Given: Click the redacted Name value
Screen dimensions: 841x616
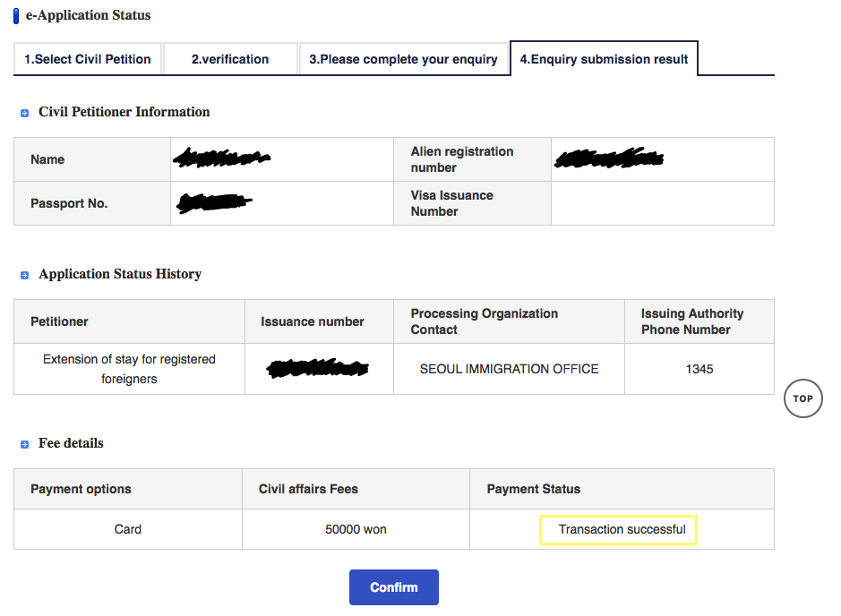Looking at the screenshot, I should [x=222, y=159].
